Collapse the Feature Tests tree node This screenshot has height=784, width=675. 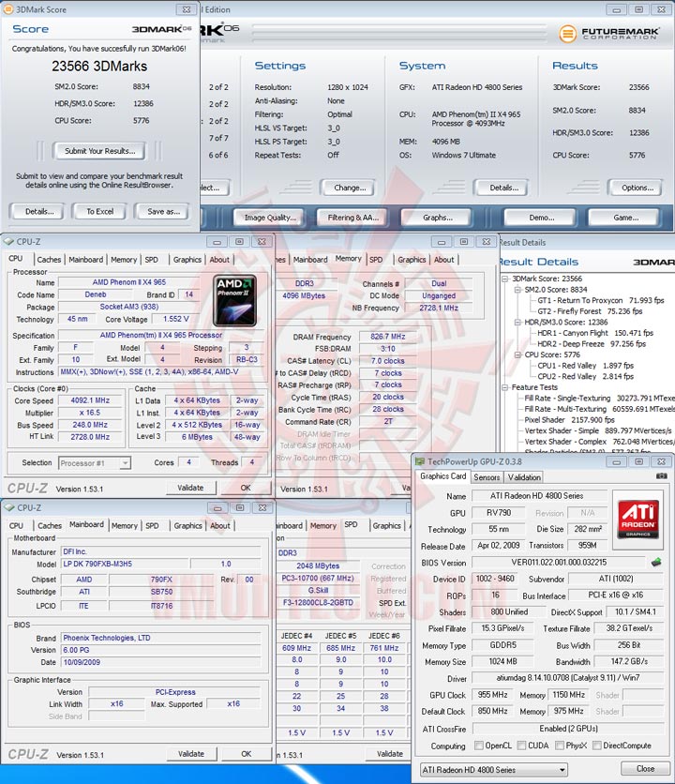pos(505,387)
